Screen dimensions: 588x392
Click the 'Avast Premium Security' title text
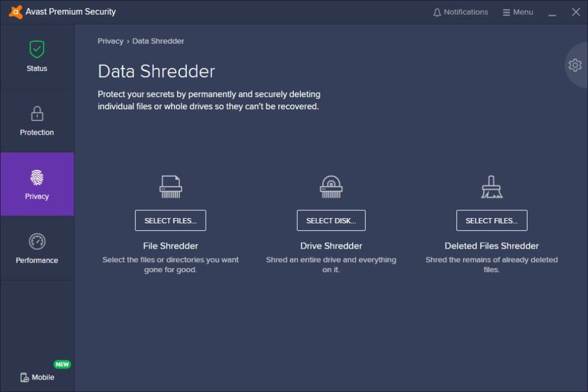click(x=71, y=12)
